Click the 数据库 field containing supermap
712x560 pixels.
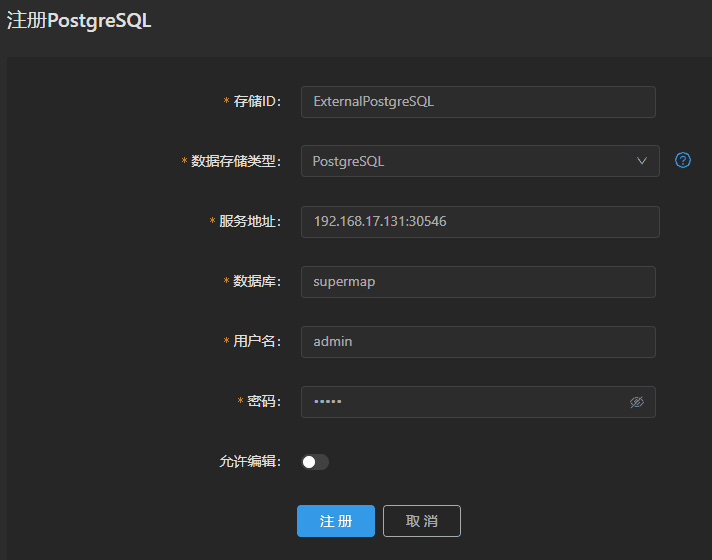pos(478,282)
